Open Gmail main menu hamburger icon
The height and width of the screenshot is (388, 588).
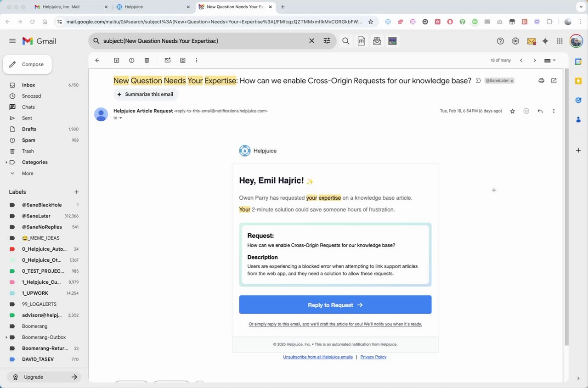[12, 41]
